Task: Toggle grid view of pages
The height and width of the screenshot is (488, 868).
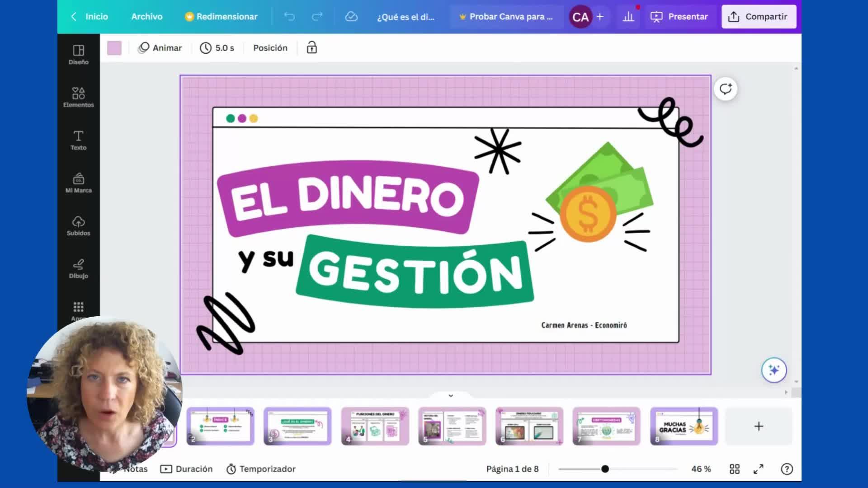Action: pyautogui.click(x=735, y=469)
